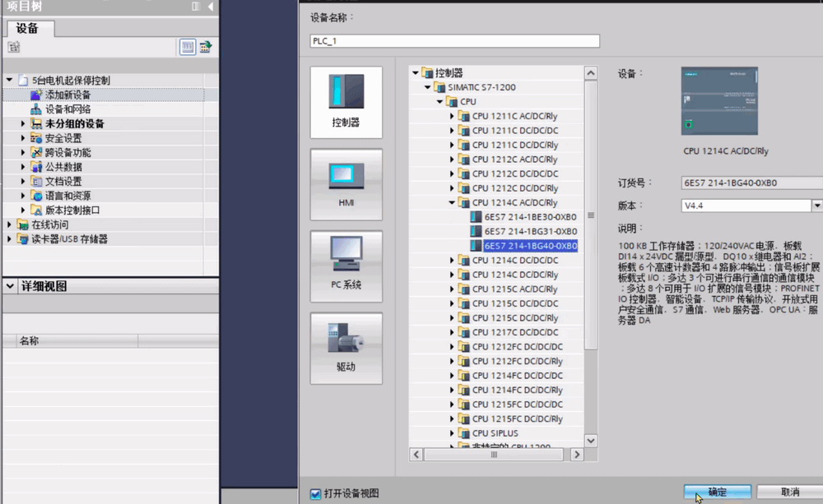Click the details view icon in project tree toolbar
Viewport: 823px width, 504px height.
188,47
